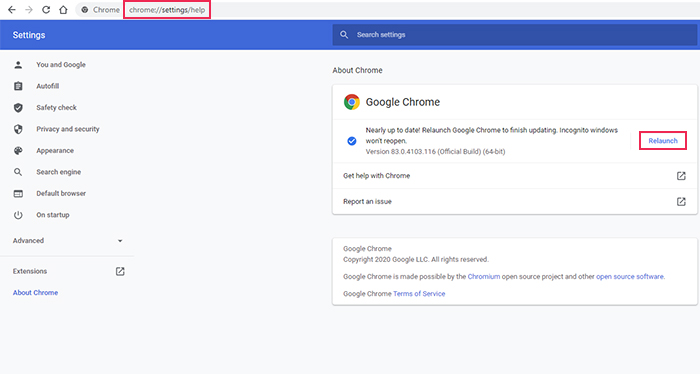This screenshot has height=374, width=700.
Task: Open the Terms of Service link
Action: (x=419, y=294)
